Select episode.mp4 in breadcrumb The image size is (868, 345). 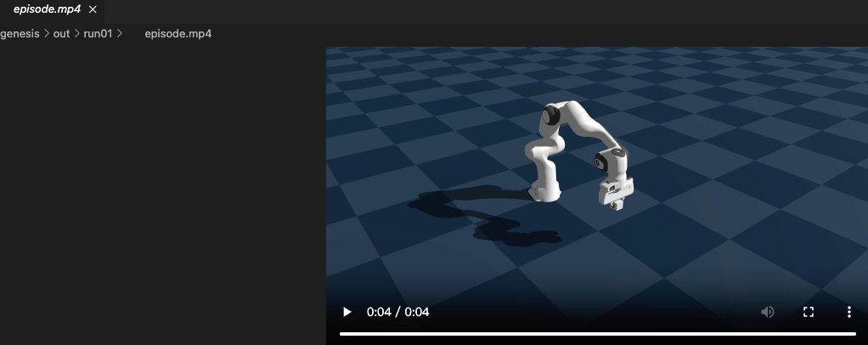tap(178, 34)
